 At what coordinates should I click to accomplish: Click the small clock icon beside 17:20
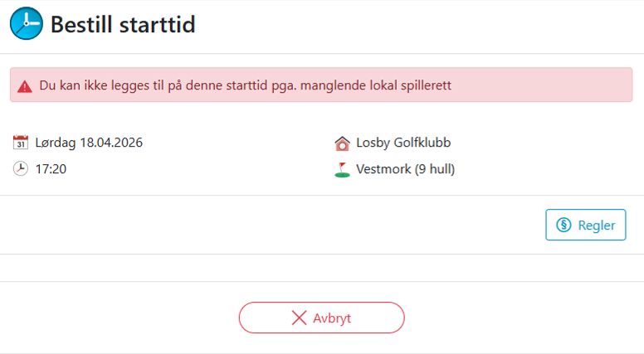pyautogui.click(x=21, y=169)
